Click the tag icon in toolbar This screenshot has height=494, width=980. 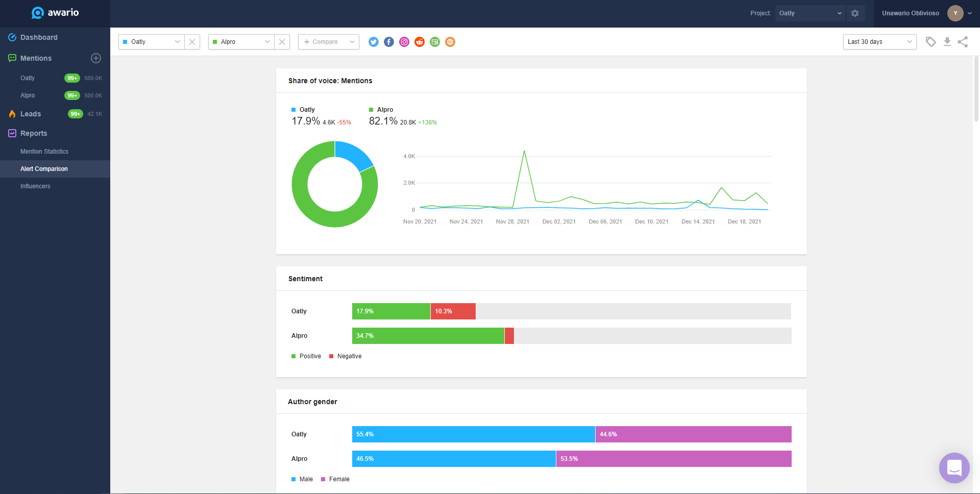click(931, 42)
